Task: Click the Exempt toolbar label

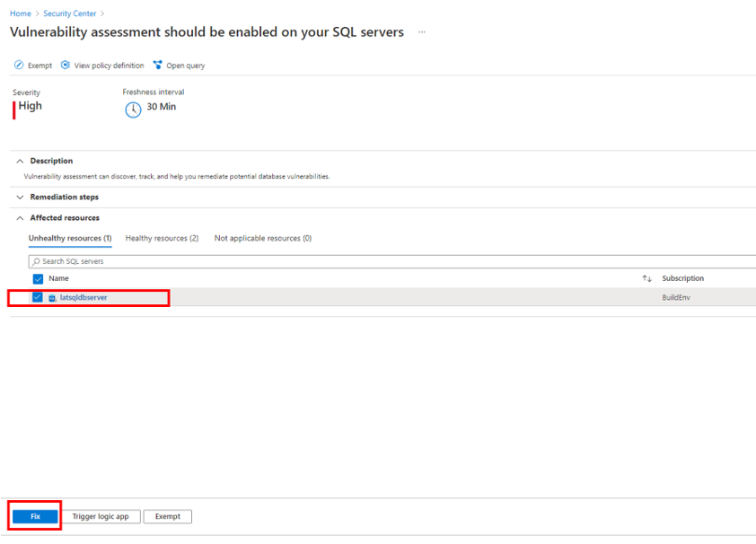Action: (40, 66)
